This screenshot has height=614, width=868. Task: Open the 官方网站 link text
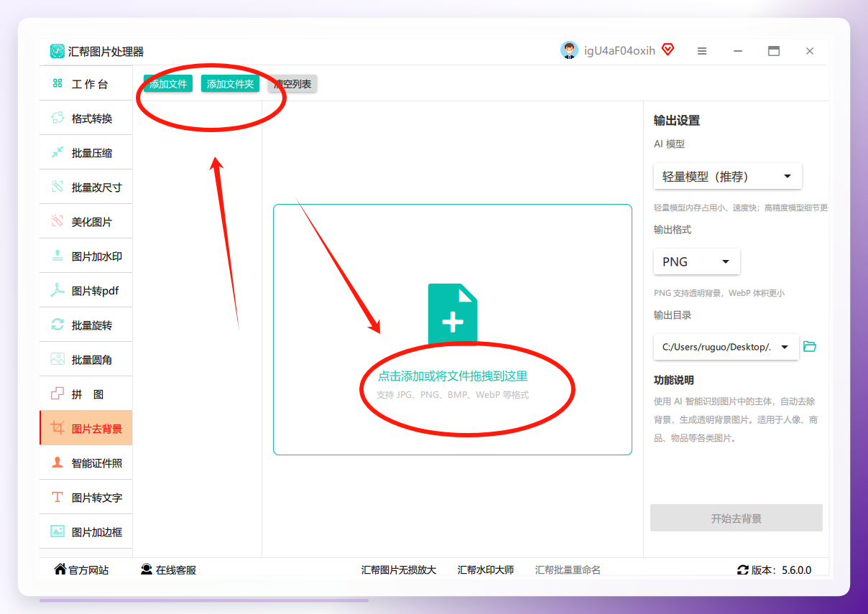(x=88, y=570)
